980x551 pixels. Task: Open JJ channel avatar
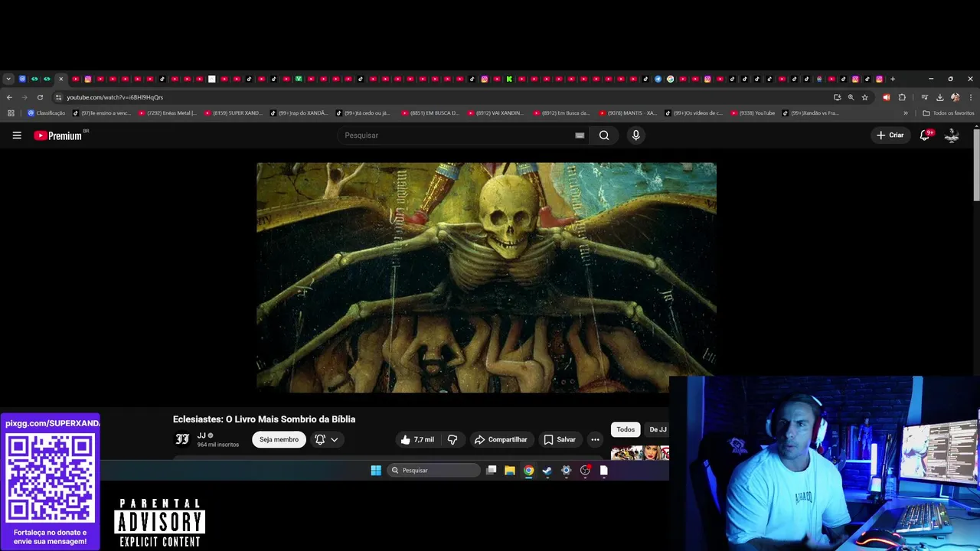[182, 439]
